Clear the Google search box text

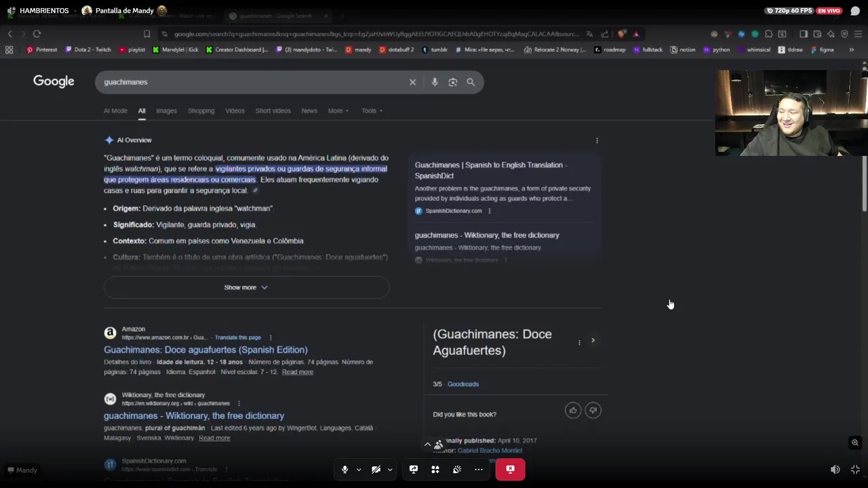point(412,82)
